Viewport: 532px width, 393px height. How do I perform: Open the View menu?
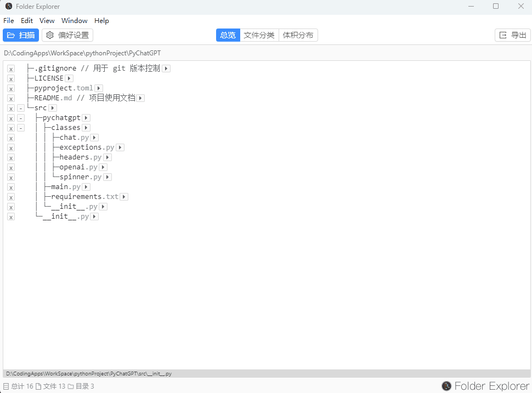coord(47,20)
